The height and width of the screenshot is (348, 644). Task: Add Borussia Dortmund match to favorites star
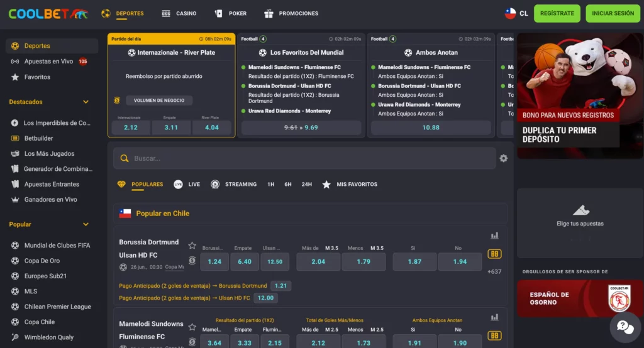click(192, 246)
